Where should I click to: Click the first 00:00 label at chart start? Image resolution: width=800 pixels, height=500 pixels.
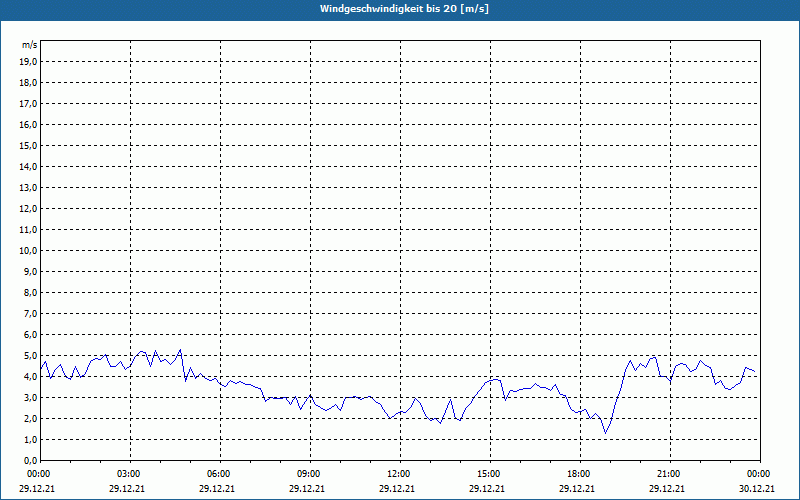(x=40, y=474)
